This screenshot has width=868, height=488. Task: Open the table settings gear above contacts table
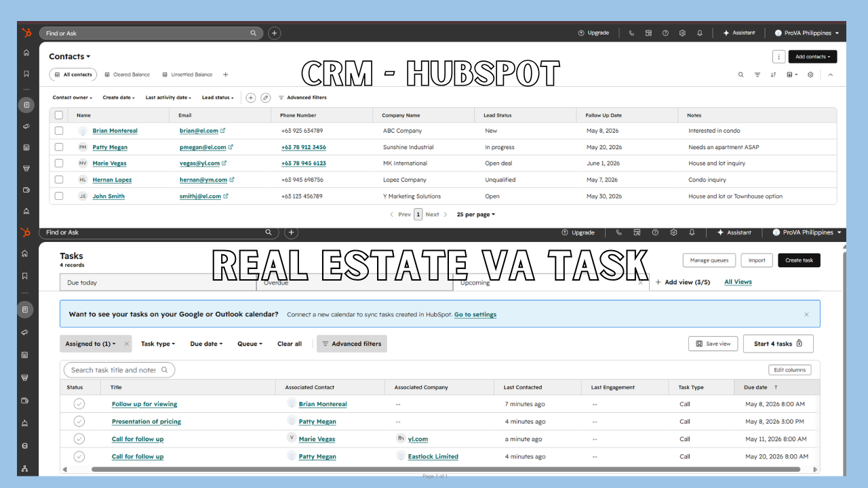pos(810,75)
